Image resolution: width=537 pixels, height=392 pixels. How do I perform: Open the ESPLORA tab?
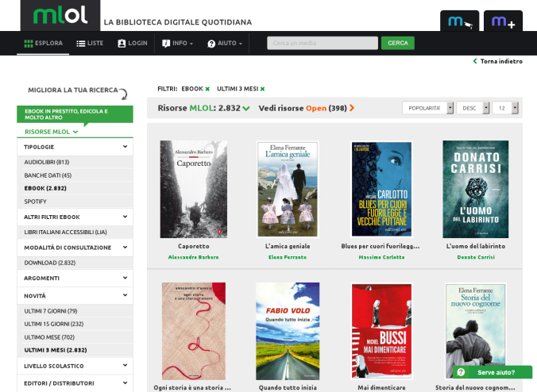(x=43, y=43)
